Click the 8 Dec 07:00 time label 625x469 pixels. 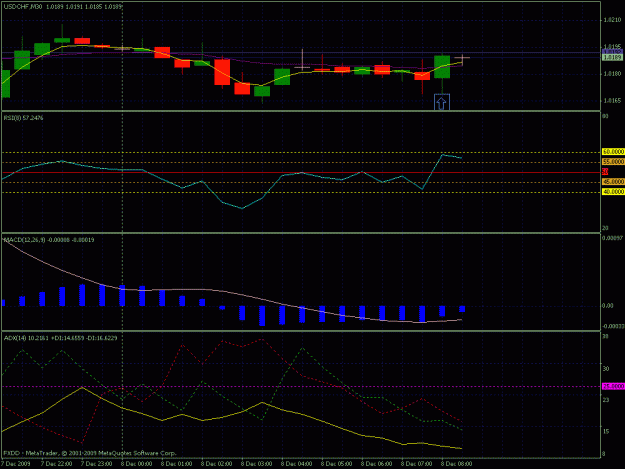click(x=416, y=464)
